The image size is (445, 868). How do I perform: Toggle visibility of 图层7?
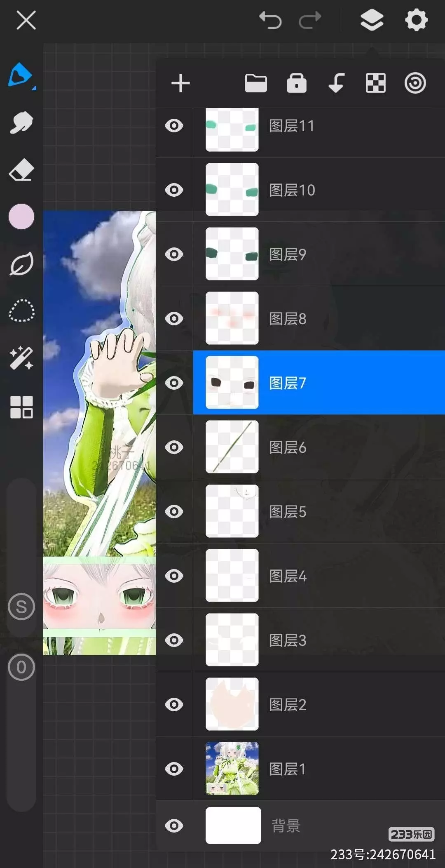(174, 383)
